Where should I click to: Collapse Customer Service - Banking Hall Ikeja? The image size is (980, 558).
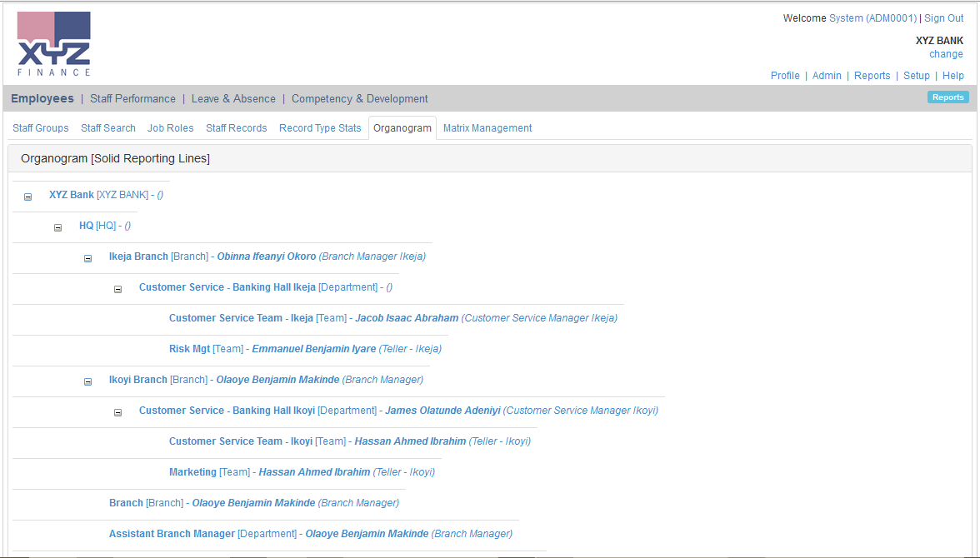click(x=117, y=289)
